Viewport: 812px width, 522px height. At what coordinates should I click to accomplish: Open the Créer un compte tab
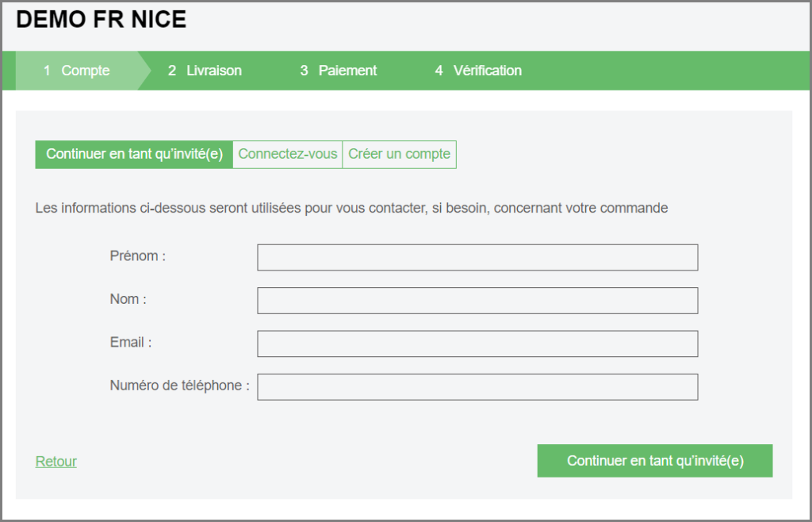(400, 155)
